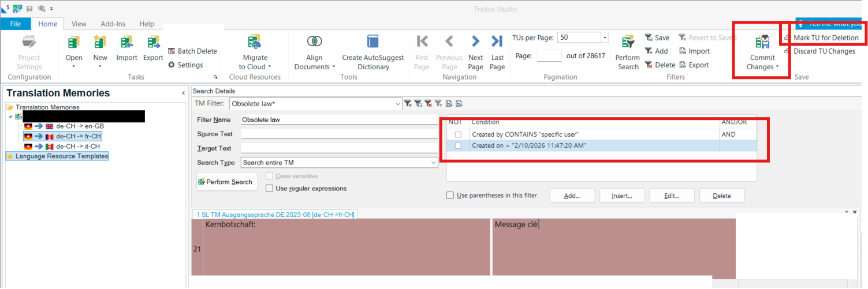Click the Export icon in Tasks group
The width and height of the screenshot is (868, 289).
click(x=153, y=43)
